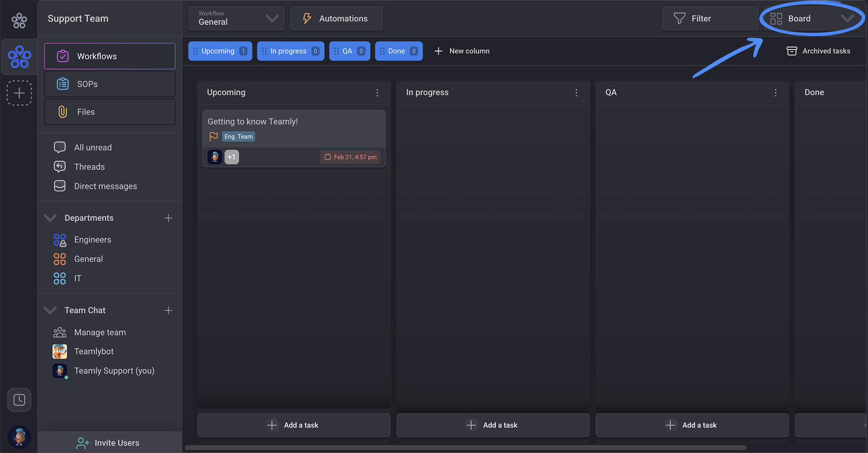
Task: Click the +1 additional assignees badge
Action: click(231, 157)
